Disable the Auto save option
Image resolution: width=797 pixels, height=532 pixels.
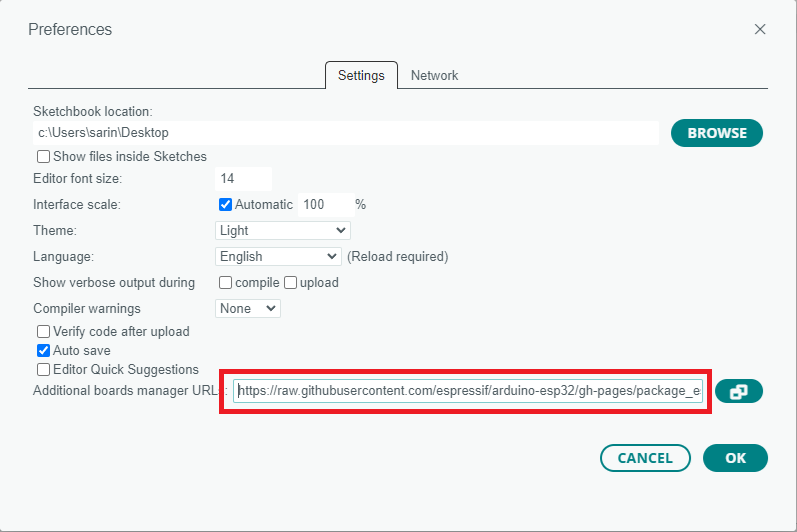coord(44,350)
